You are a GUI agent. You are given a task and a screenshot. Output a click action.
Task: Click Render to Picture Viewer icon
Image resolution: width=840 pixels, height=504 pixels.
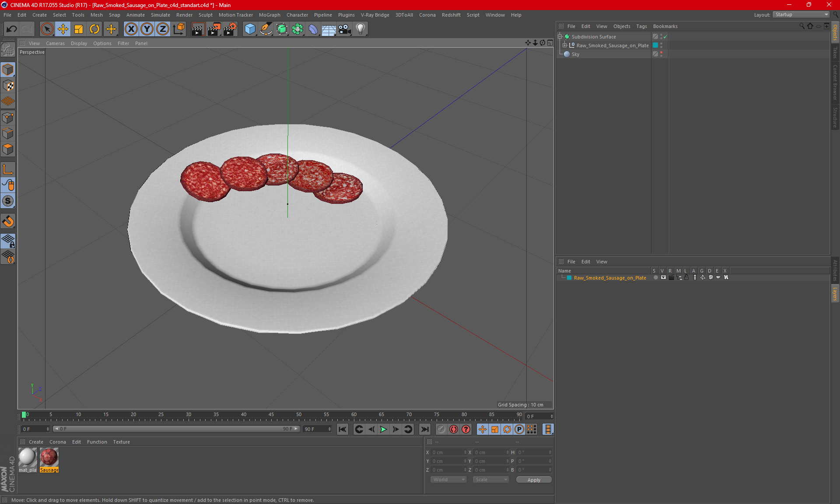[x=214, y=29]
